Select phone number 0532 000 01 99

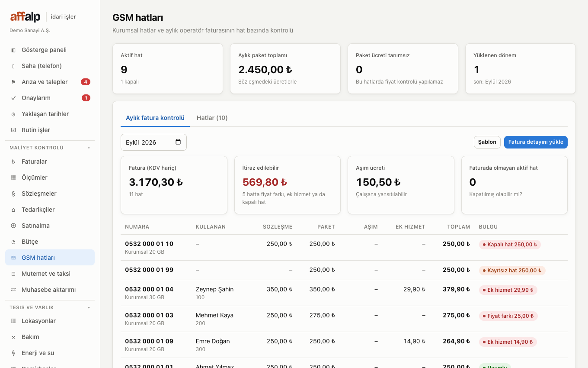point(149,270)
